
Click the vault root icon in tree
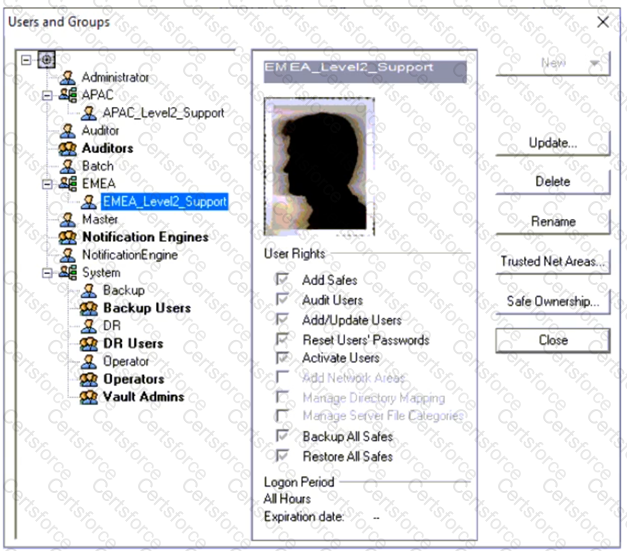(x=46, y=59)
